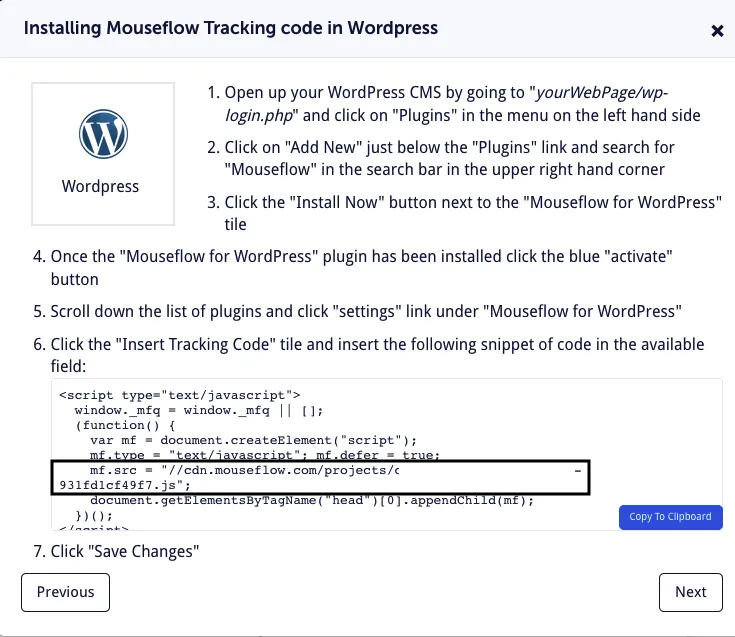Click the document.getElementsByTagName code line
This screenshot has width=735, height=637.
pyautogui.click(x=312, y=501)
